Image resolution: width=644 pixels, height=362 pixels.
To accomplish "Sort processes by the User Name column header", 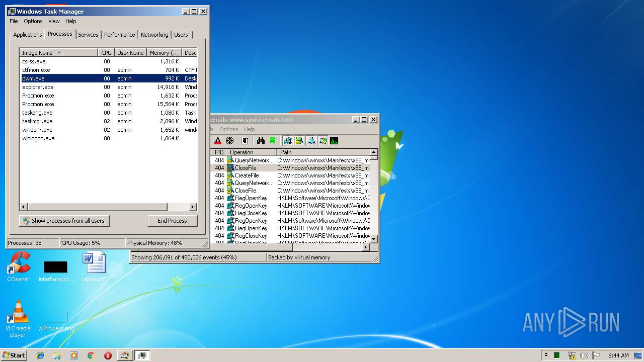I will 130,53.
